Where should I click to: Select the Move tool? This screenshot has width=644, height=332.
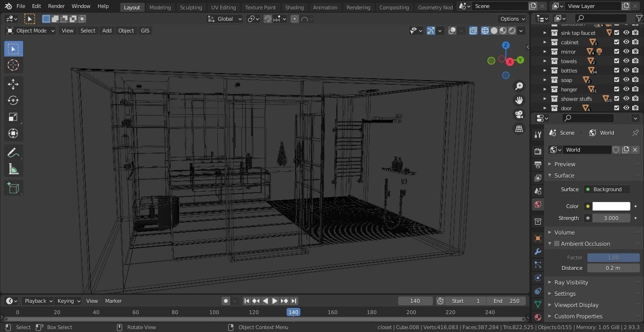pyautogui.click(x=13, y=84)
